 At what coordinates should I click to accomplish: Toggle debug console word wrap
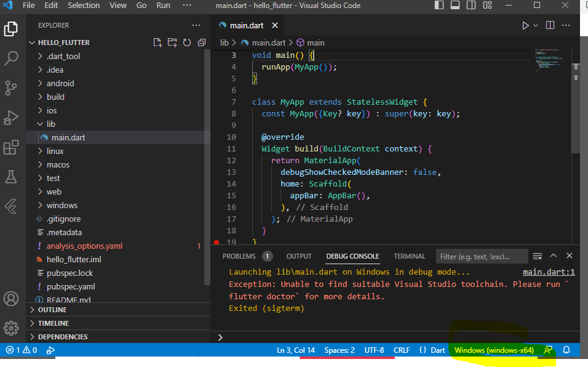click(x=538, y=256)
